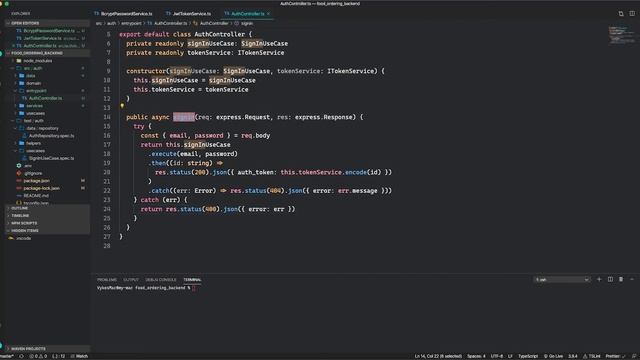
Task: Collapse the Open Editors section
Action: 47,23
